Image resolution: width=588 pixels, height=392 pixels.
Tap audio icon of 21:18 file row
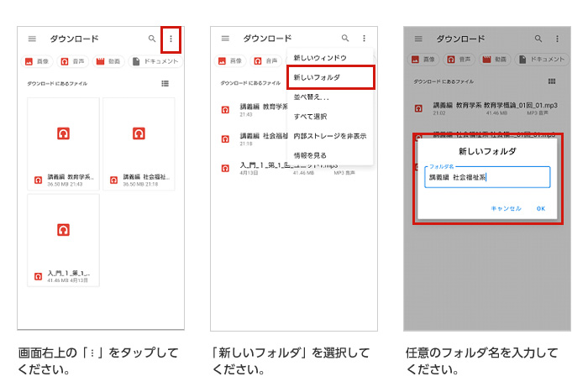point(225,139)
